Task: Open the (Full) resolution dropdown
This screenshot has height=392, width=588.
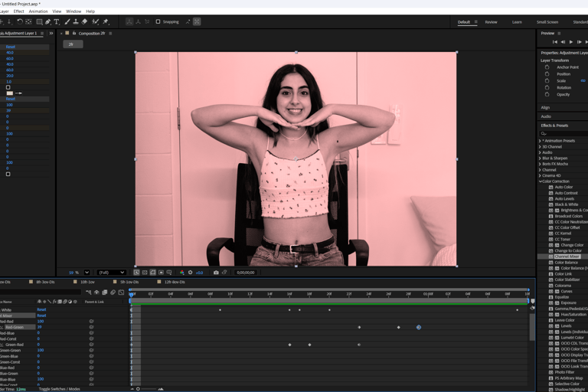Action: click(x=110, y=273)
